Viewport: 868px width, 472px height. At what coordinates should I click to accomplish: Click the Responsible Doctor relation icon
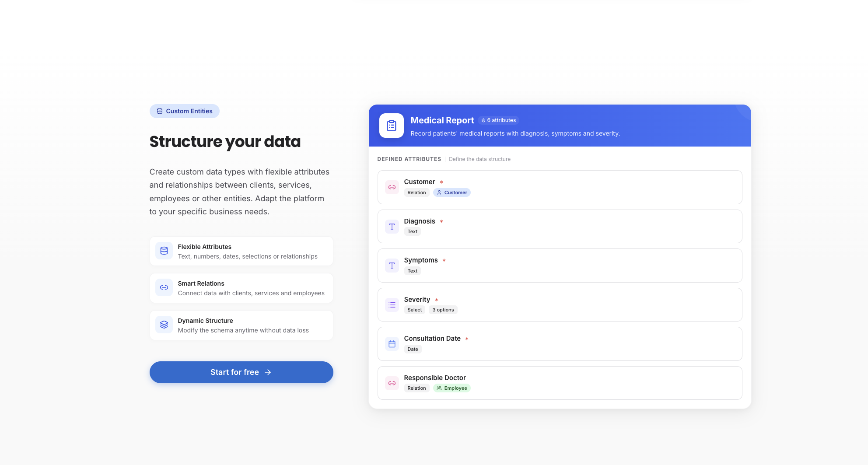click(x=392, y=383)
